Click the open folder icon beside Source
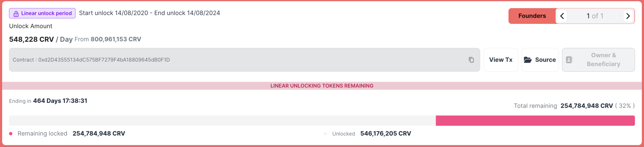Viewport: 644px width, 147px height. coord(528,60)
